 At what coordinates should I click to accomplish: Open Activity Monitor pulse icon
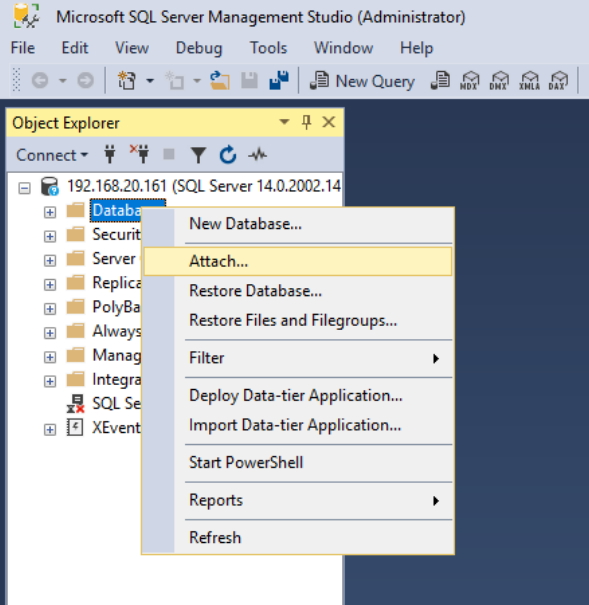coord(258,155)
